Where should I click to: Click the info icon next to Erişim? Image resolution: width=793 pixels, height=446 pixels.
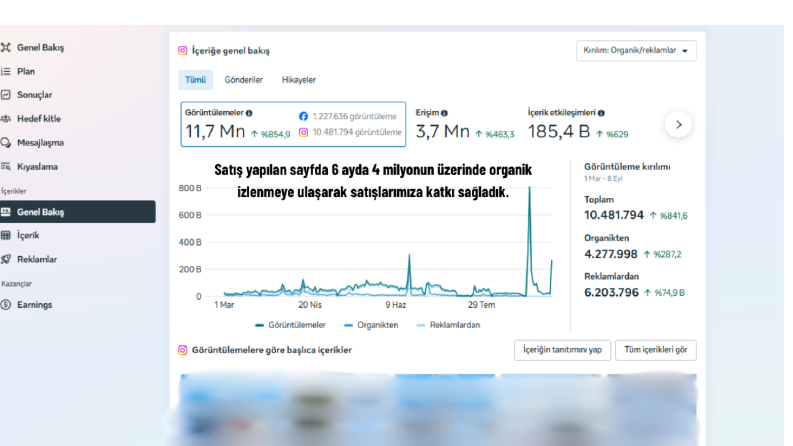444,113
